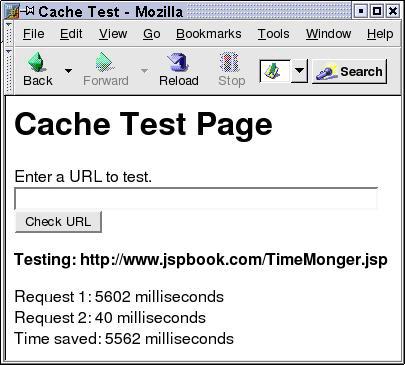
Task: Open the Bookmarks menu
Action: (x=209, y=34)
